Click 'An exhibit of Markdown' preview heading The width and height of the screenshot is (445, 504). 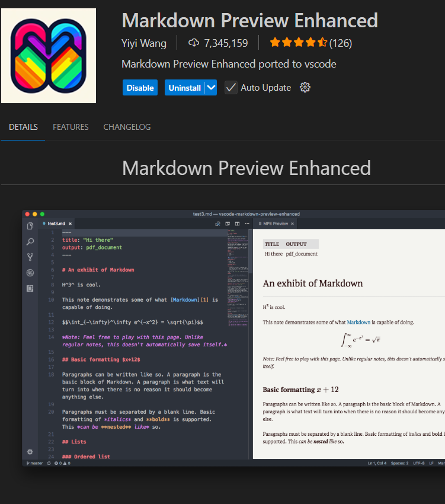tap(313, 283)
